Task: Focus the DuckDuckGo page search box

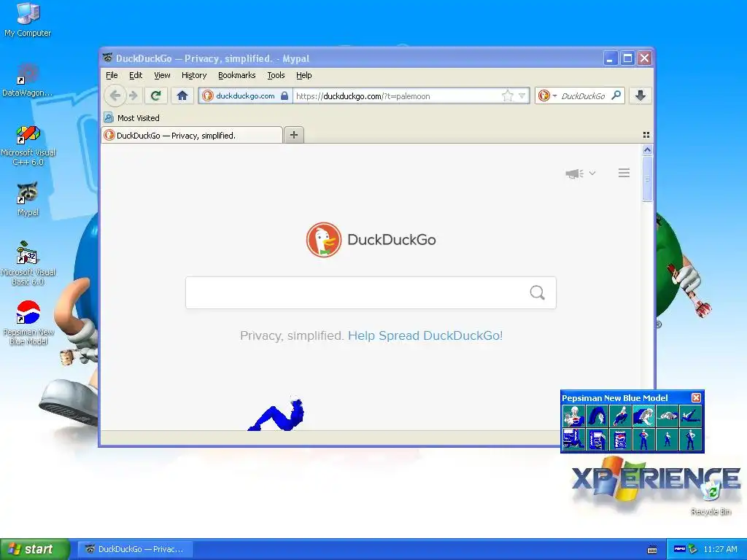Action: point(371,292)
